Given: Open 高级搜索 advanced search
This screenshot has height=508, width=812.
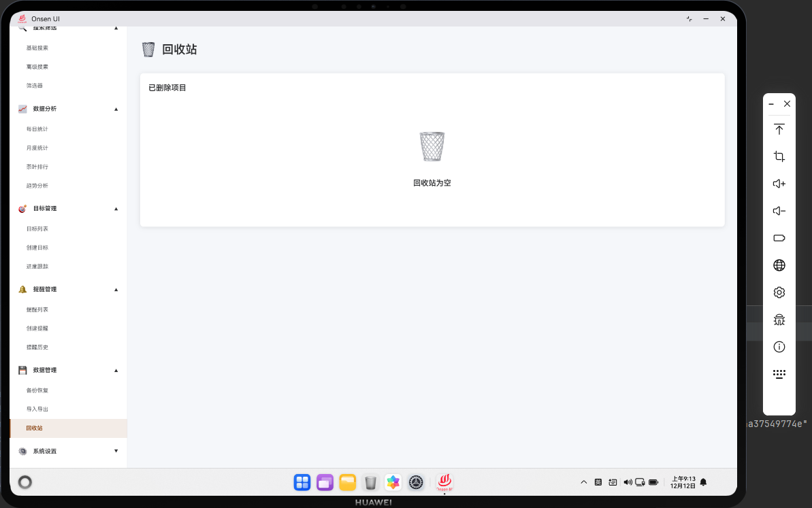Looking at the screenshot, I should 37,67.
